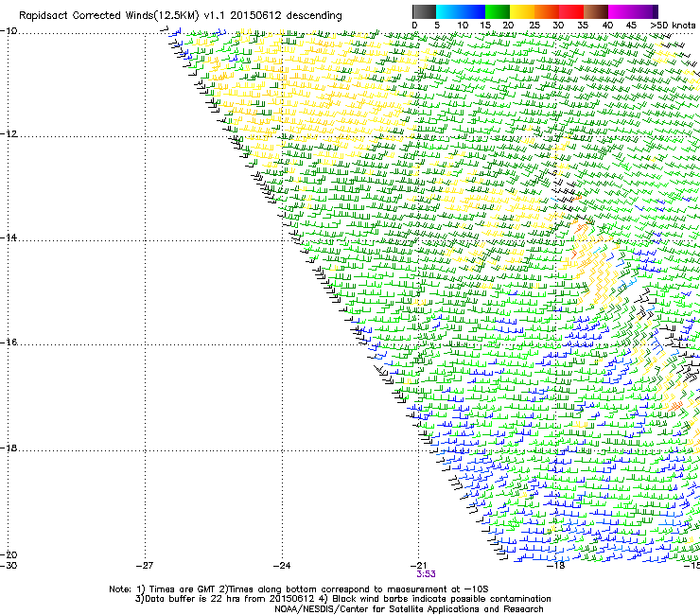Click the yellow 20–25 knots legend swatch
This screenshot has width=700, height=615.
[x=522, y=11]
